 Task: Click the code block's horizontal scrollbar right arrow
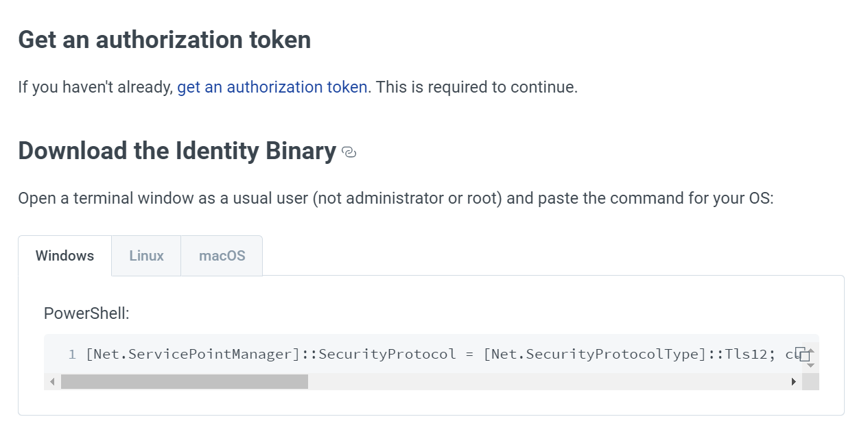tap(794, 382)
